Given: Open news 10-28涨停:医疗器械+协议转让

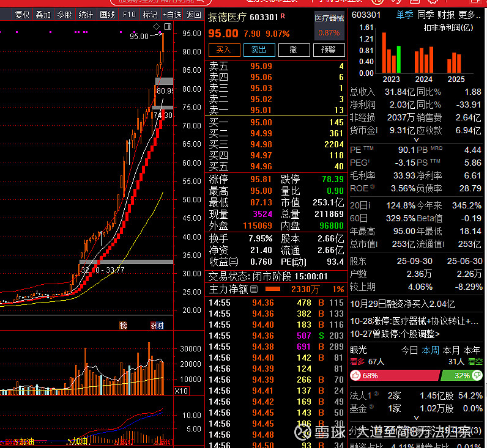Looking at the screenshot, I should point(414,321).
